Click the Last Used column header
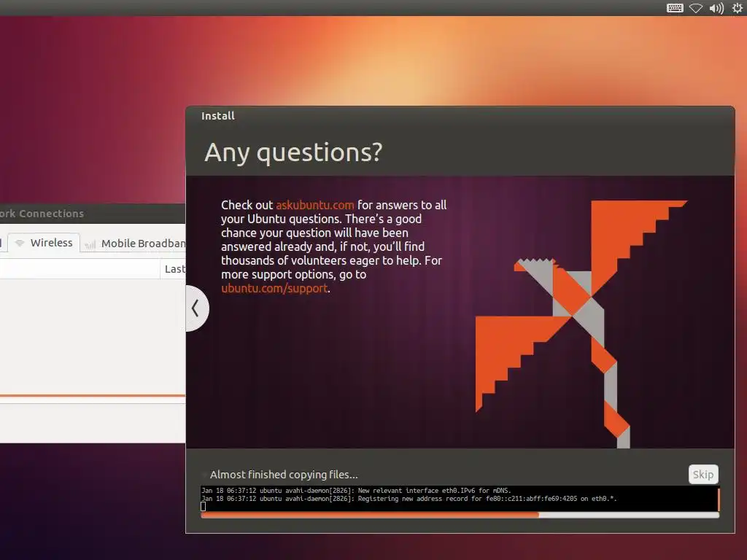This screenshot has height=560, width=747. point(174,269)
